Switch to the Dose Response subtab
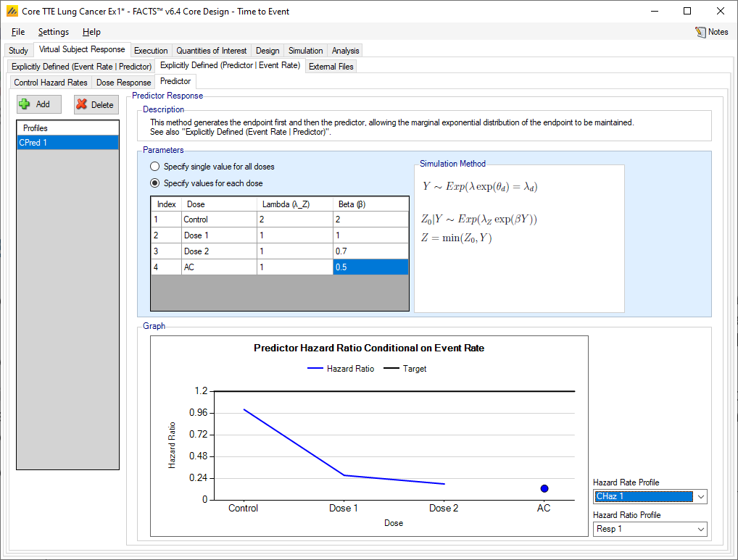This screenshot has height=560, width=738. (123, 83)
